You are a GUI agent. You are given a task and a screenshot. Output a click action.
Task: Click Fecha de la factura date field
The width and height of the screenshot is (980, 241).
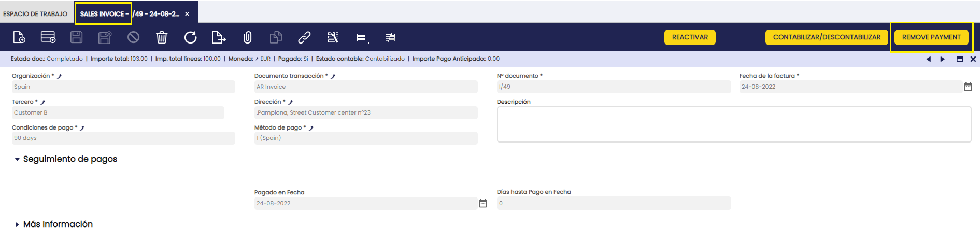[x=850, y=87]
